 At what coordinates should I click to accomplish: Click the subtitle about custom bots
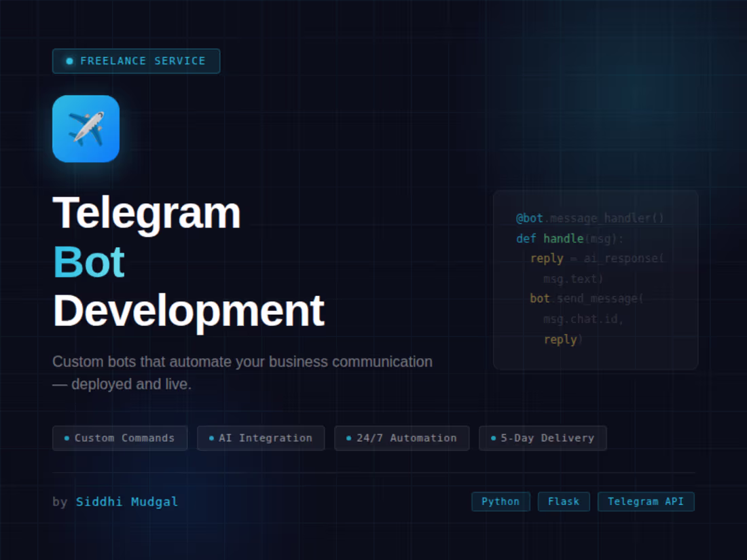(x=242, y=373)
